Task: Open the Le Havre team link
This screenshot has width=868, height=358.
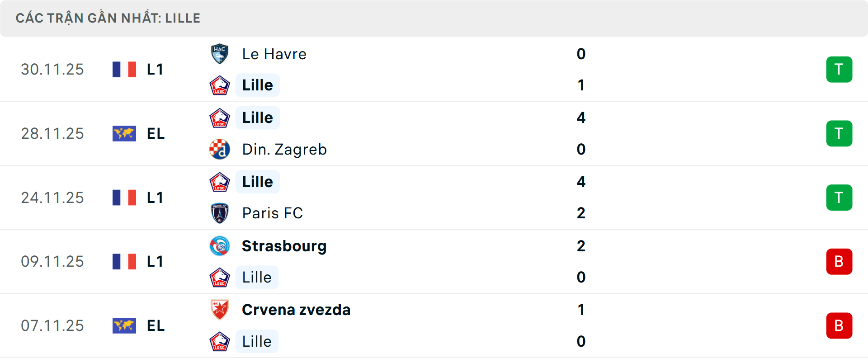Action: click(274, 54)
